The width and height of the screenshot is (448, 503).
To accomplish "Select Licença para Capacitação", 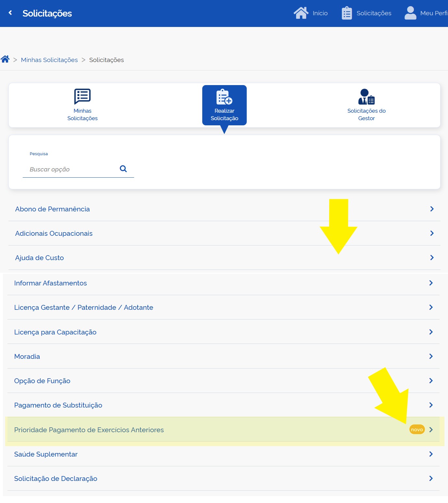I will click(x=56, y=332).
